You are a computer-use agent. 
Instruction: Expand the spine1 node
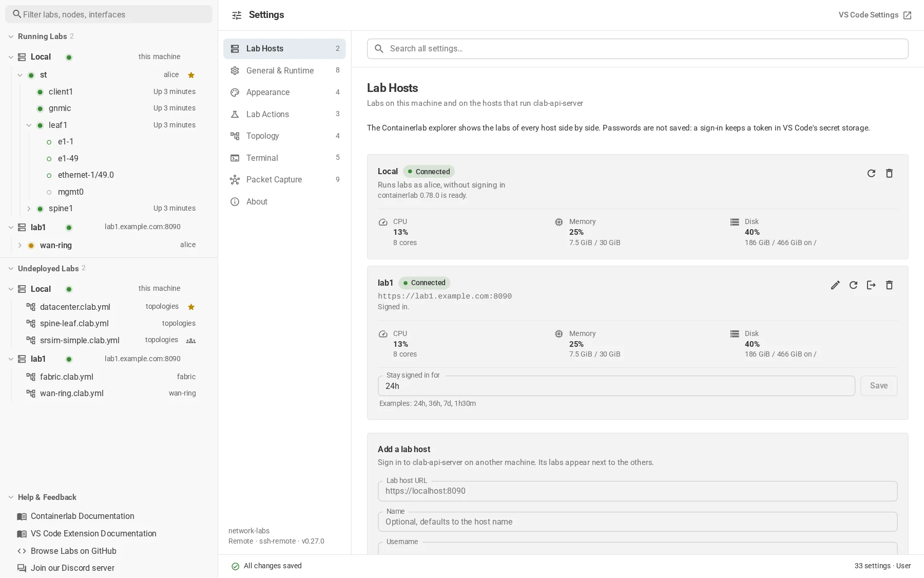coord(29,209)
